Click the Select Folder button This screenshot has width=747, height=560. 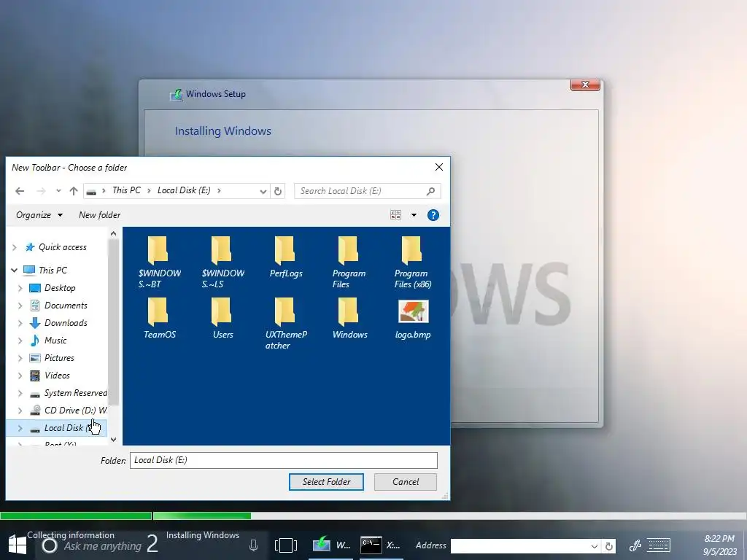click(326, 482)
